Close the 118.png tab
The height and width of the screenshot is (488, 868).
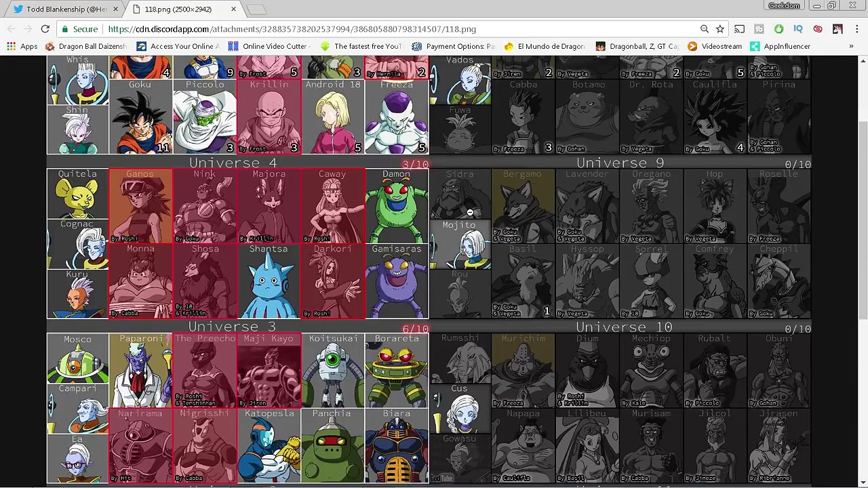click(233, 9)
